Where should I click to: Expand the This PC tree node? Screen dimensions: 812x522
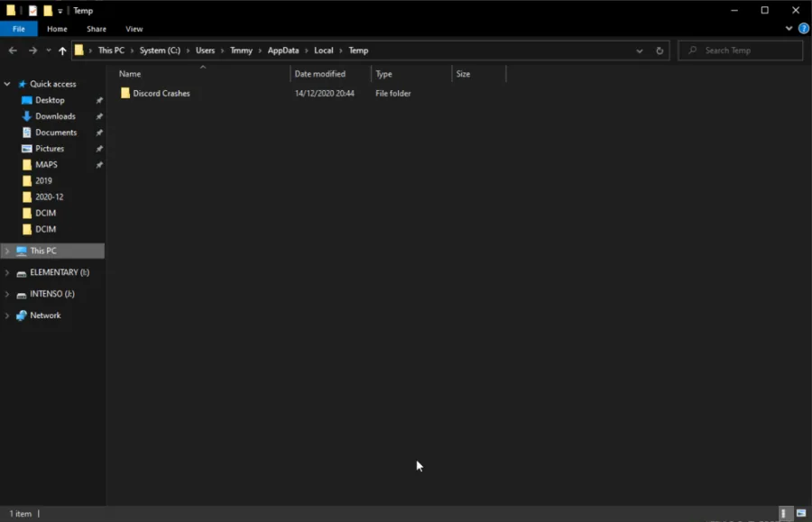pos(7,251)
